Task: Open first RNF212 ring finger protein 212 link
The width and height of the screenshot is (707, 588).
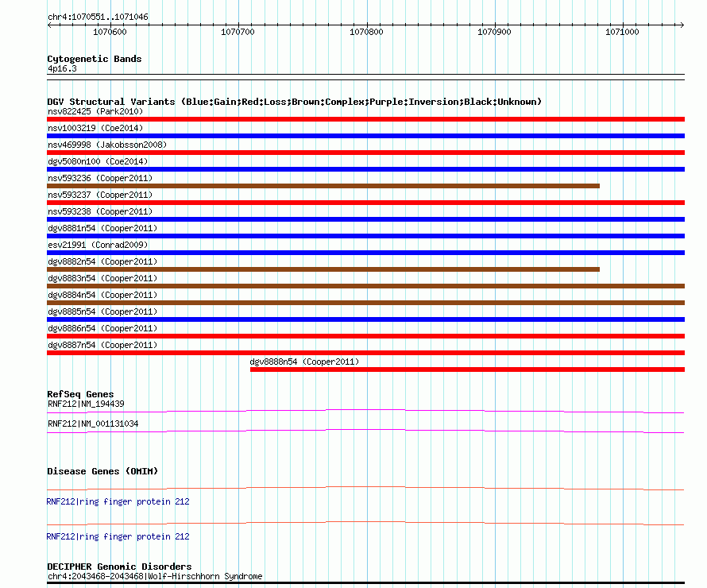Action: pos(118,502)
